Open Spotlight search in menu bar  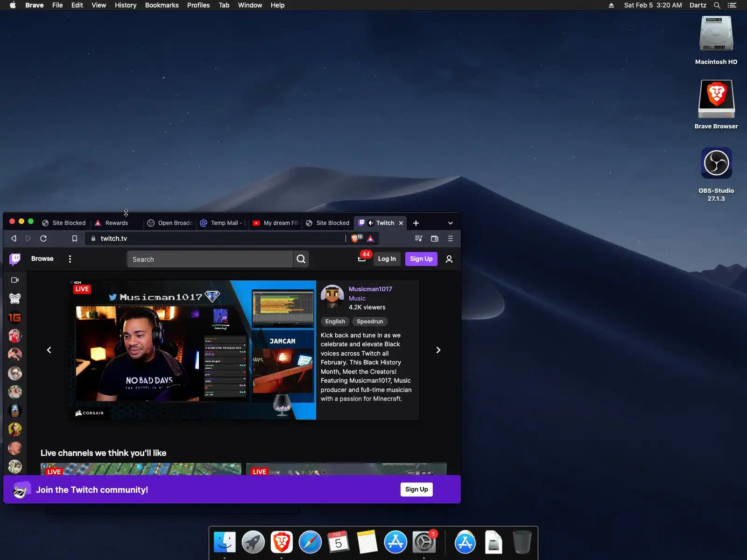point(717,5)
